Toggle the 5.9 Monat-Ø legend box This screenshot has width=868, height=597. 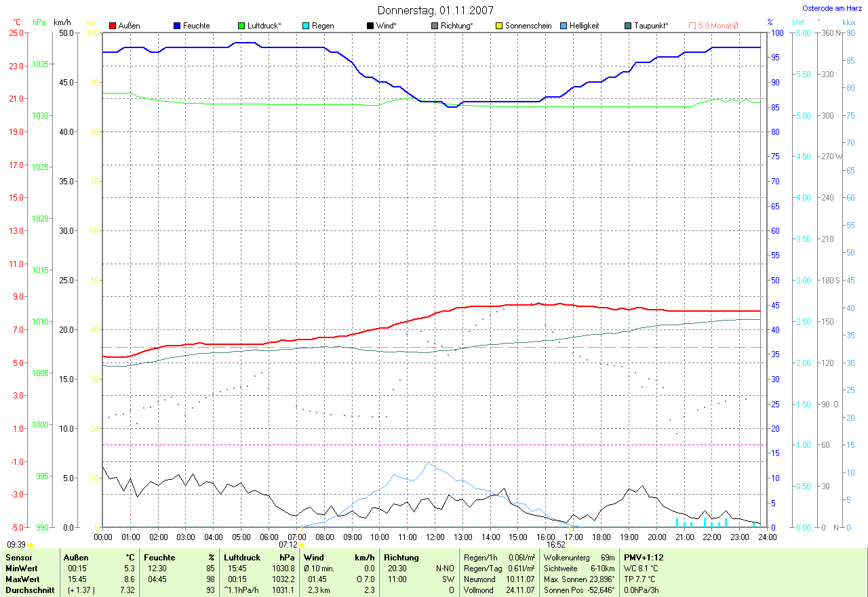coord(692,26)
